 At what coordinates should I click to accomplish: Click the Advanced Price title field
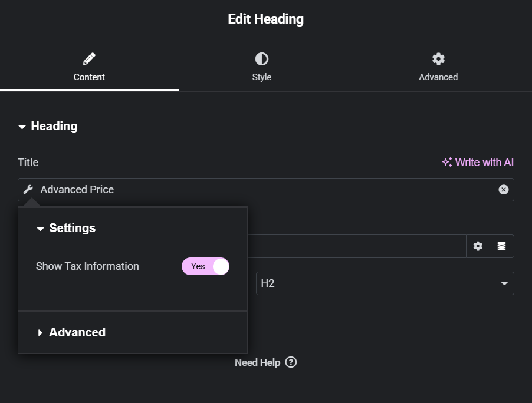click(x=265, y=190)
